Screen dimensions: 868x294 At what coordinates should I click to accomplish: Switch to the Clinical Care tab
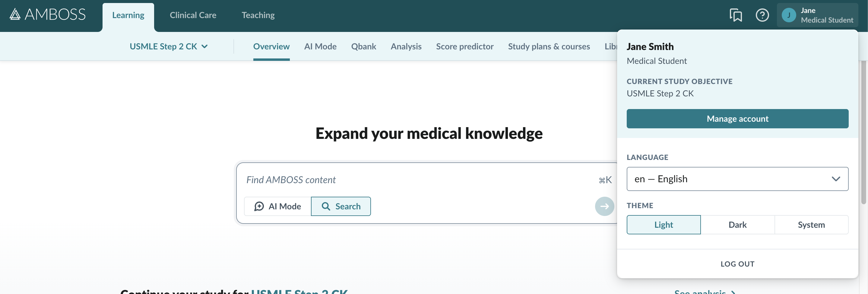193,15
